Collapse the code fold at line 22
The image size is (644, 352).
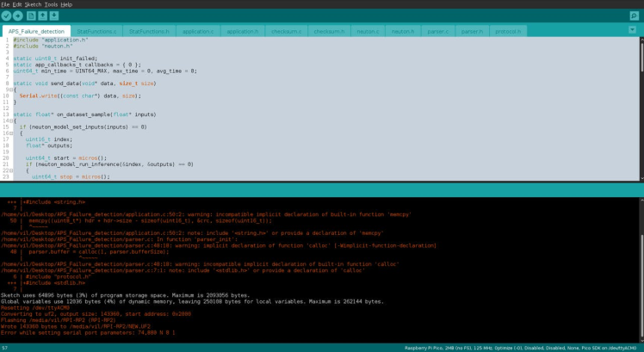[x=11, y=170]
